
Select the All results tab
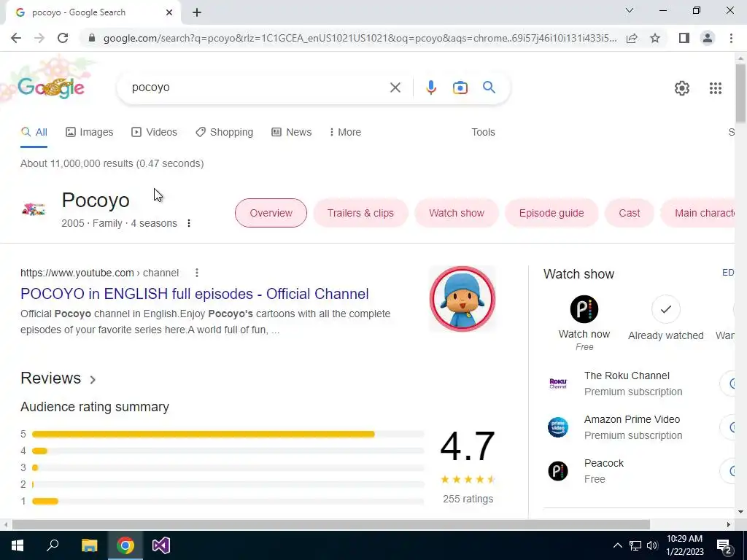[x=34, y=133]
